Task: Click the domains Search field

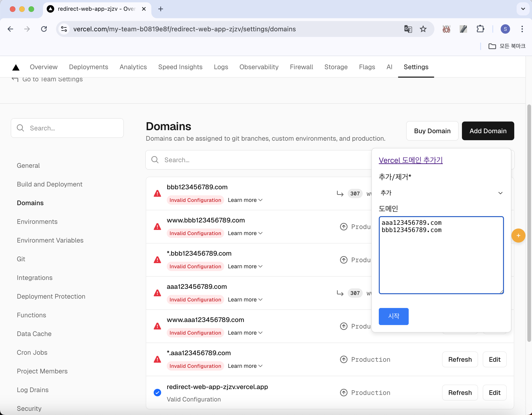Action: (x=258, y=160)
